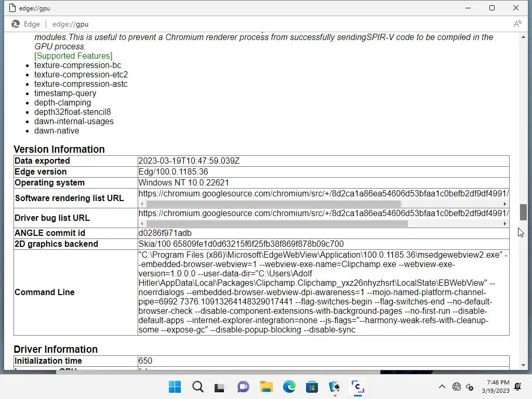Click dawn-internal-usages list item

74,122
